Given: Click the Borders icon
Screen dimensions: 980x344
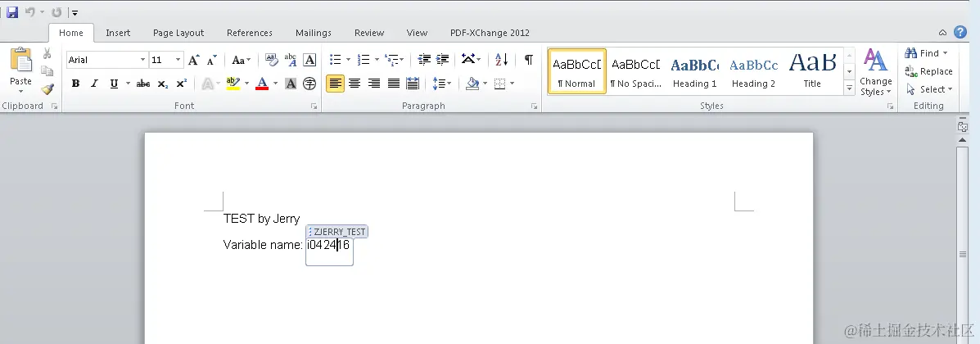Looking at the screenshot, I should point(500,84).
